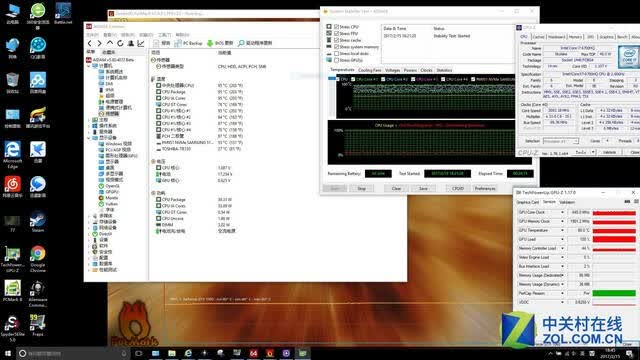Click GPU-Z camera screenshot icon
Screen dimensions: 640x360
(x=627, y=202)
